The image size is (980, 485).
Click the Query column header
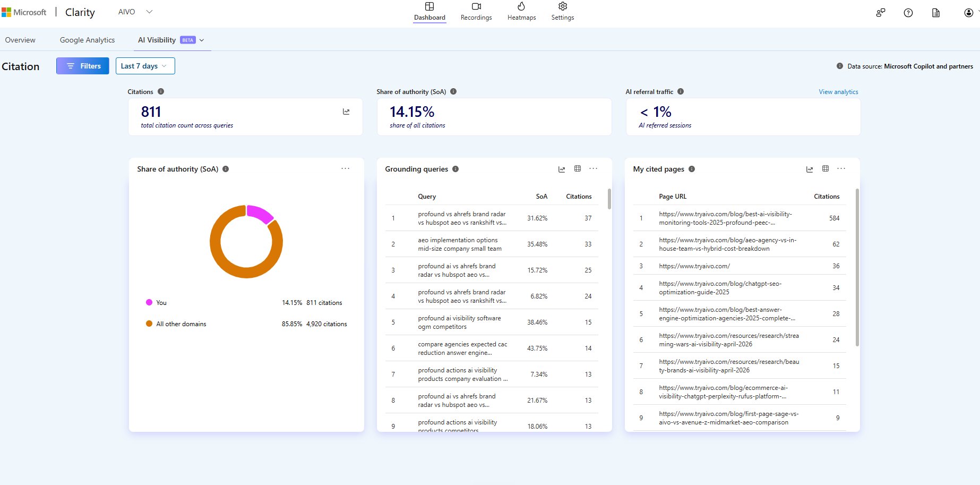427,197
